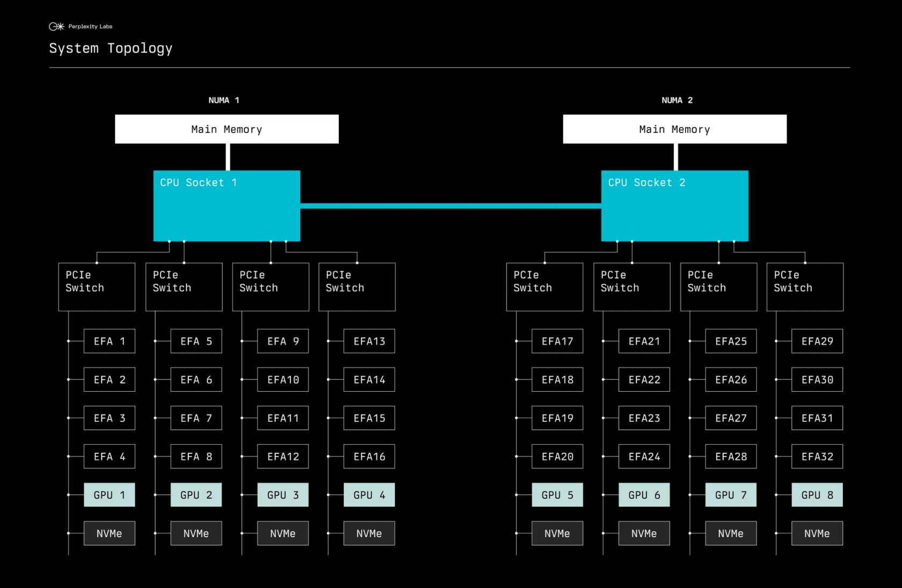
Task: Click the System Topology title
Action: tap(111, 48)
